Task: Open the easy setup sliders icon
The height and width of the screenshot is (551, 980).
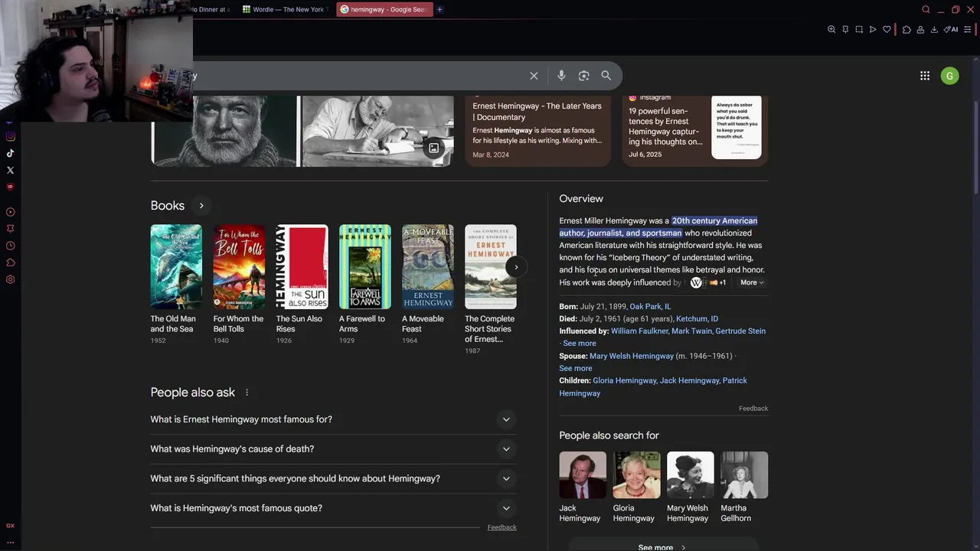Action: click(967, 30)
